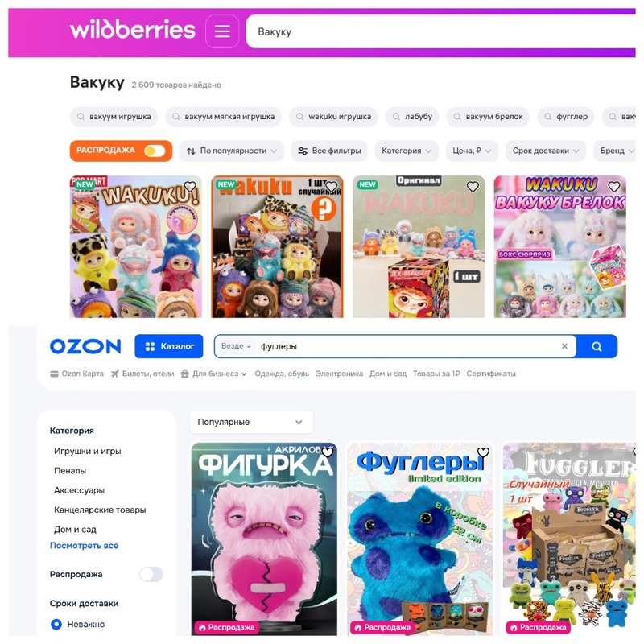
Task: Clear the Ozon search field with X
Action: point(565,346)
